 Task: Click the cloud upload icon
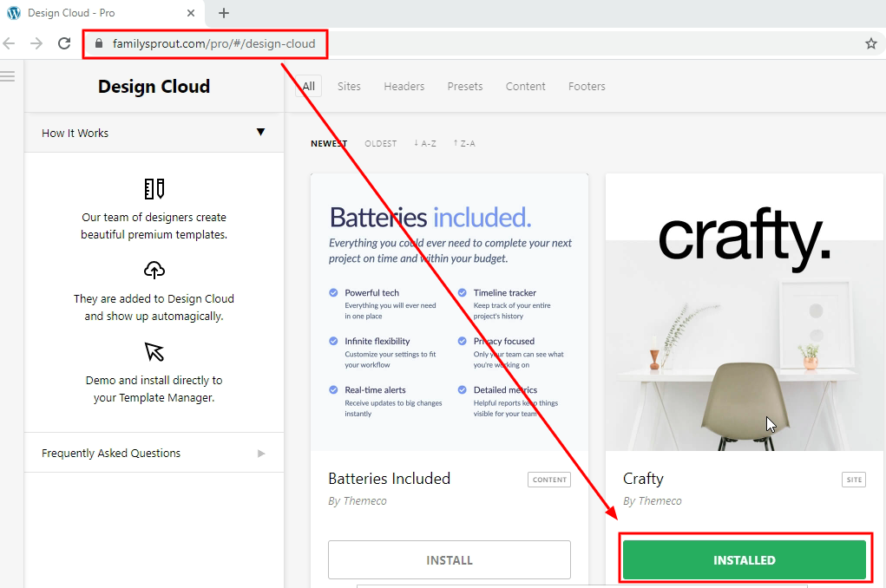pyautogui.click(x=154, y=270)
